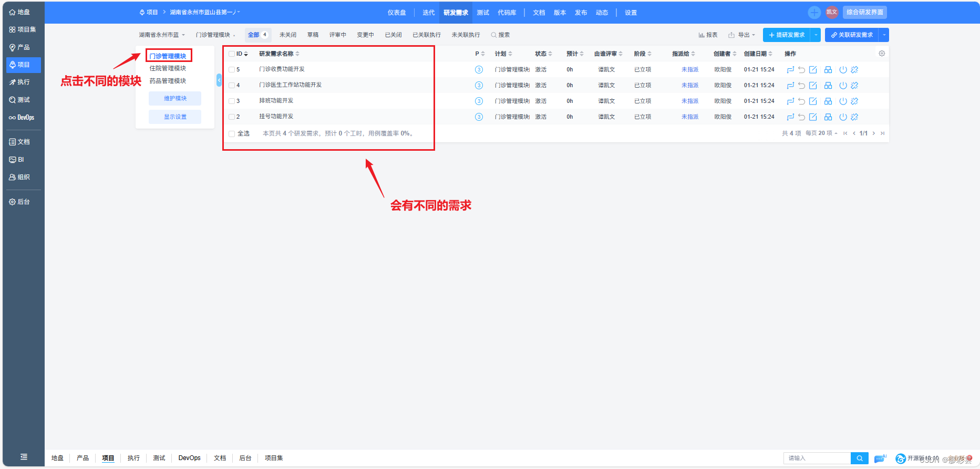Click the search magnifier in bottom bar

[x=860, y=458]
